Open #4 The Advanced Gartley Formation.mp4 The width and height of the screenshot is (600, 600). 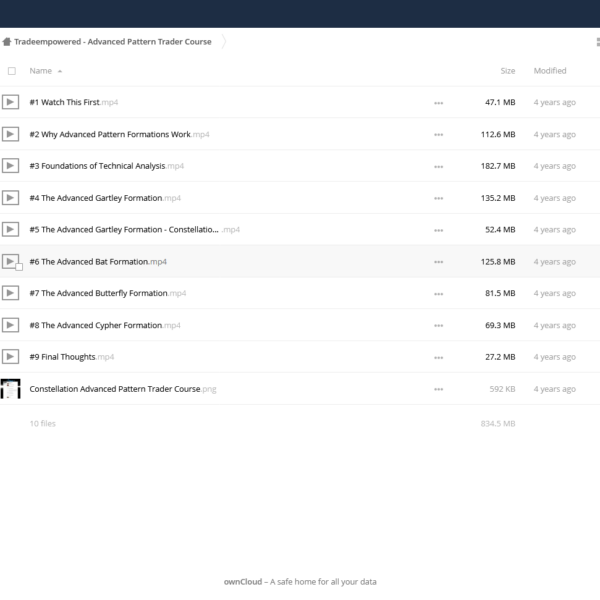[x=105, y=198]
